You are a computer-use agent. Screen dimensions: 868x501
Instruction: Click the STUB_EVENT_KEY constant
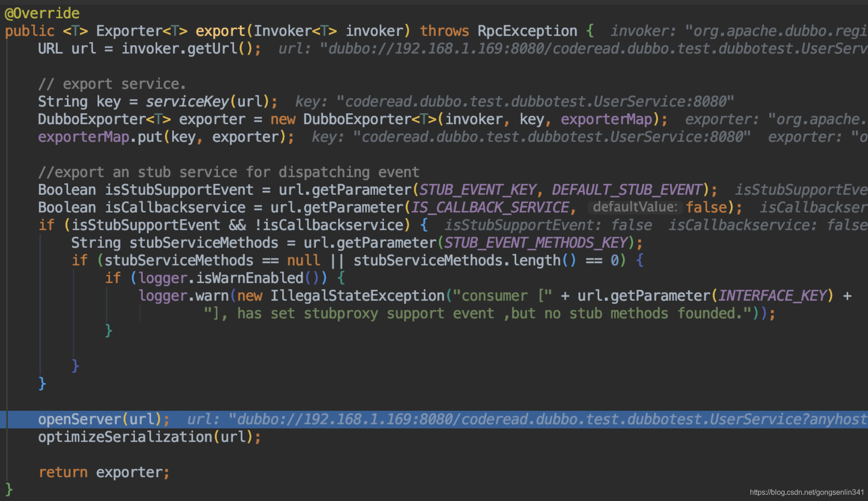tap(478, 190)
